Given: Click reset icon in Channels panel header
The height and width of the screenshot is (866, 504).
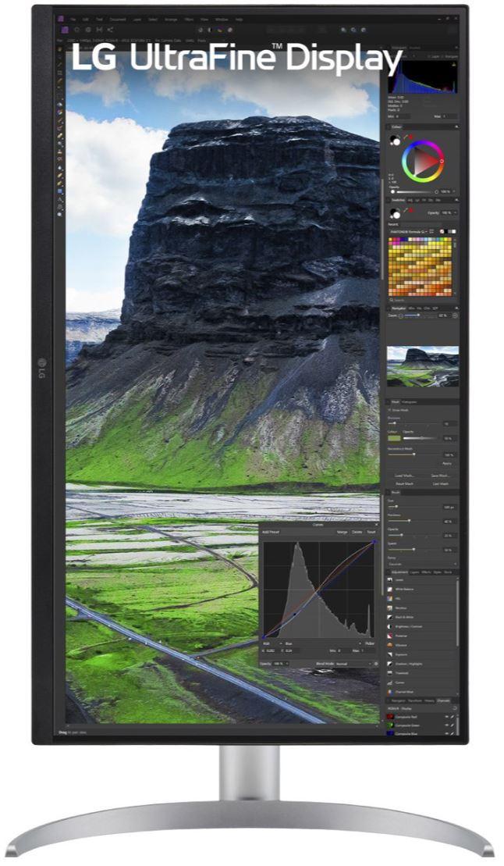Looking at the screenshot, I should tap(454, 708).
